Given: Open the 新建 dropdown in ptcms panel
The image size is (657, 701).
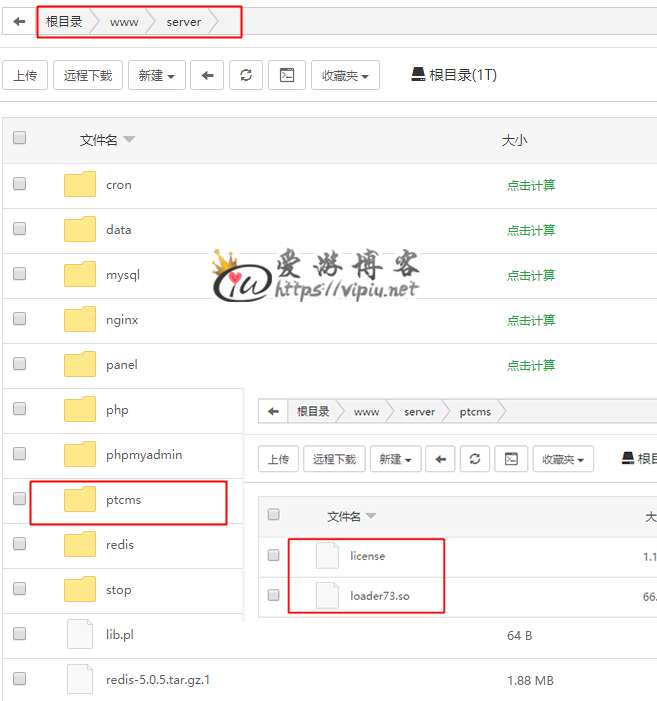Looking at the screenshot, I should [396, 459].
